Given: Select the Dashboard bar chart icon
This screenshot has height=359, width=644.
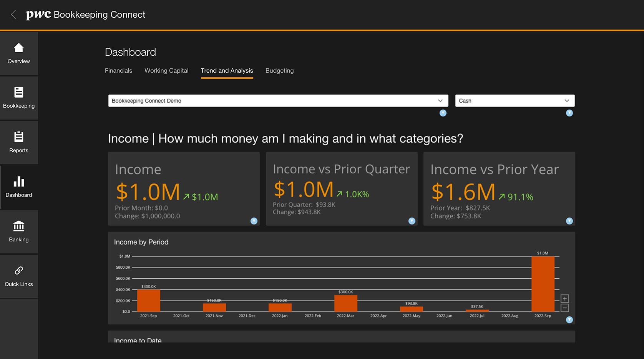Looking at the screenshot, I should pyautogui.click(x=19, y=182).
